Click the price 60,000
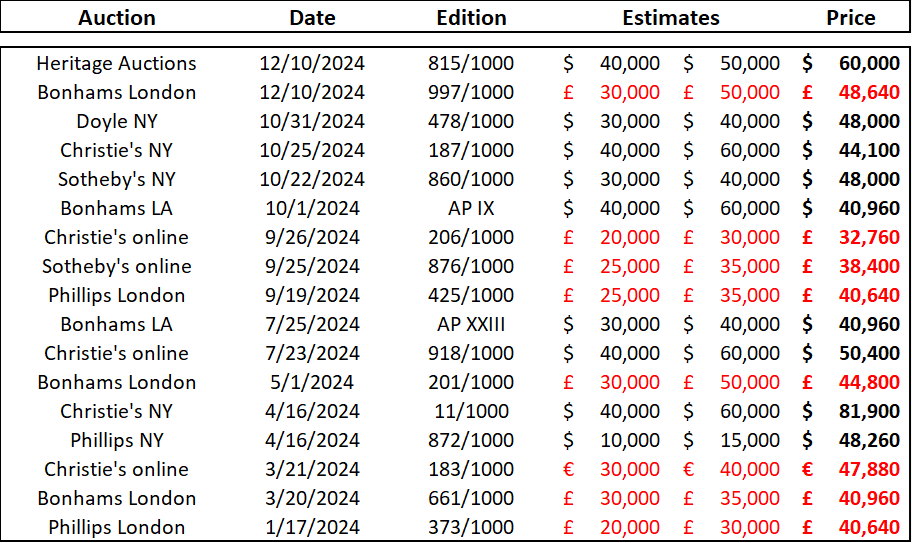This screenshot has width=912, height=543. point(869,64)
